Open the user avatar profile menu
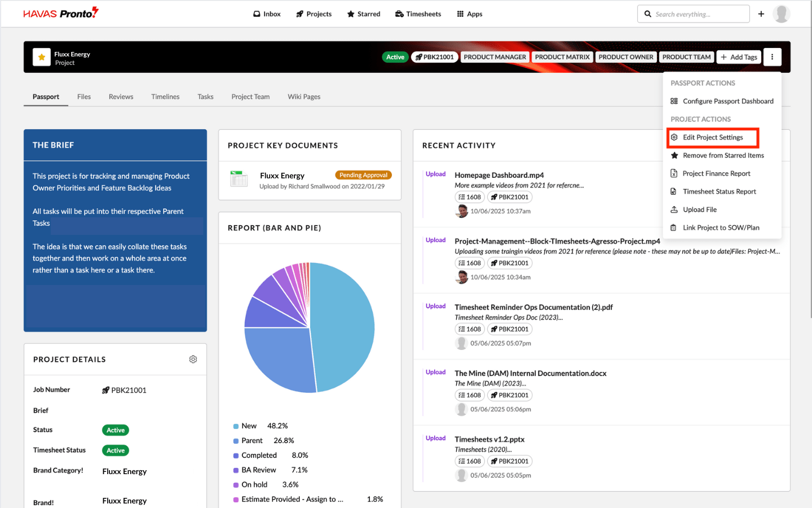Viewport: 812px width, 508px height. pos(781,14)
